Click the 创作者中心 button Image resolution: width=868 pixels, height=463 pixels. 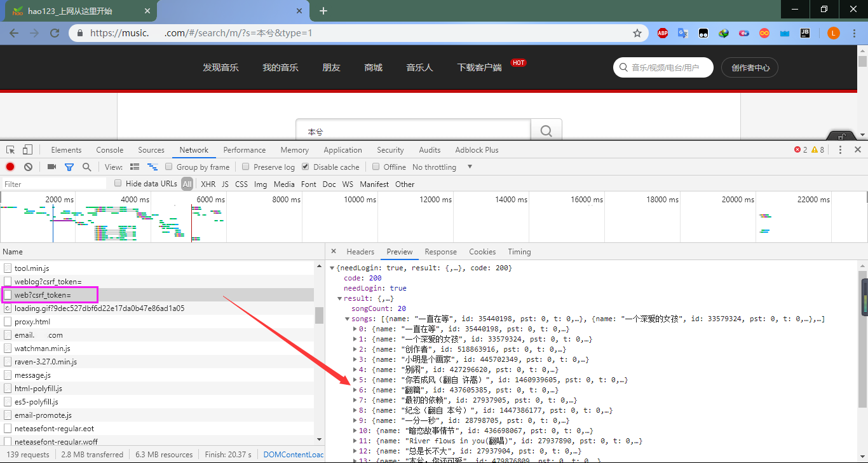(x=750, y=67)
